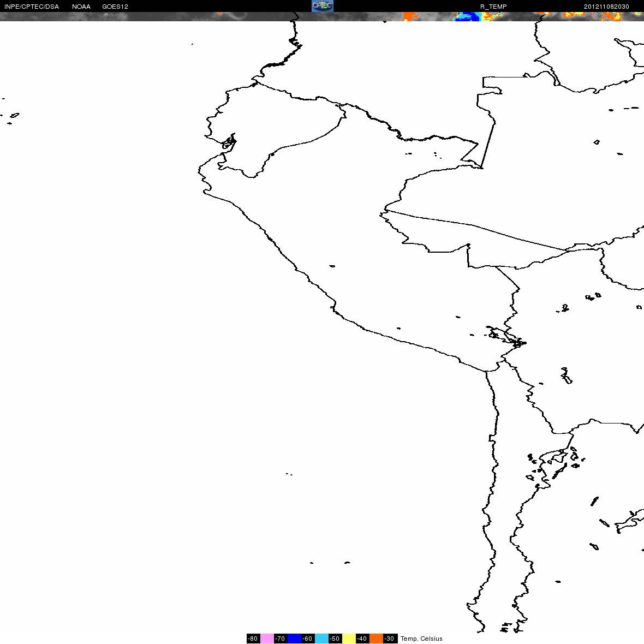Image resolution: width=644 pixels, height=644 pixels.
Task: Click the -50 legend value
Action: (335, 638)
